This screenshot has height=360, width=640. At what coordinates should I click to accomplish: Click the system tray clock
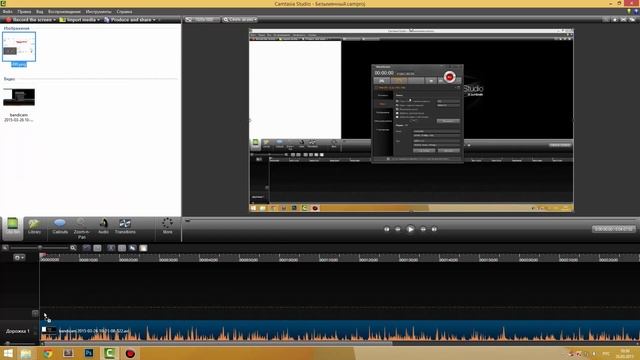(x=625, y=353)
